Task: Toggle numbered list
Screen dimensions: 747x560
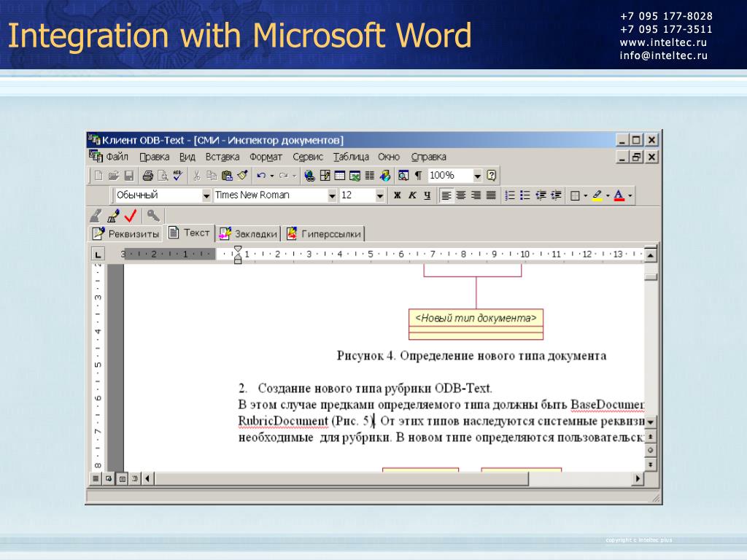Action: point(510,195)
